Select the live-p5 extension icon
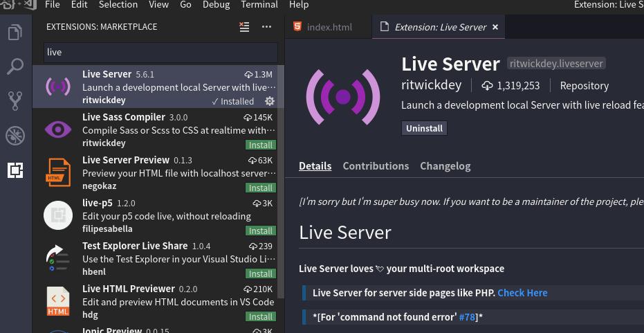This screenshot has height=333, width=644. 58,215
